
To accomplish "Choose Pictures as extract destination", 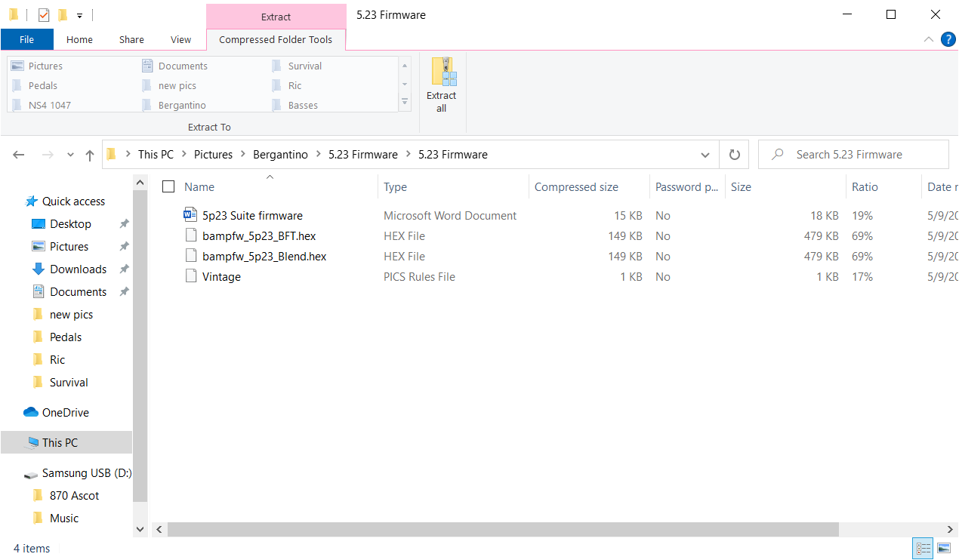I will pyautogui.click(x=45, y=66).
